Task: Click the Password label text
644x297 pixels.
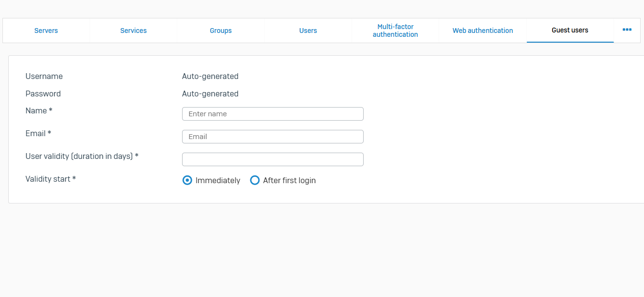Action: click(x=43, y=94)
